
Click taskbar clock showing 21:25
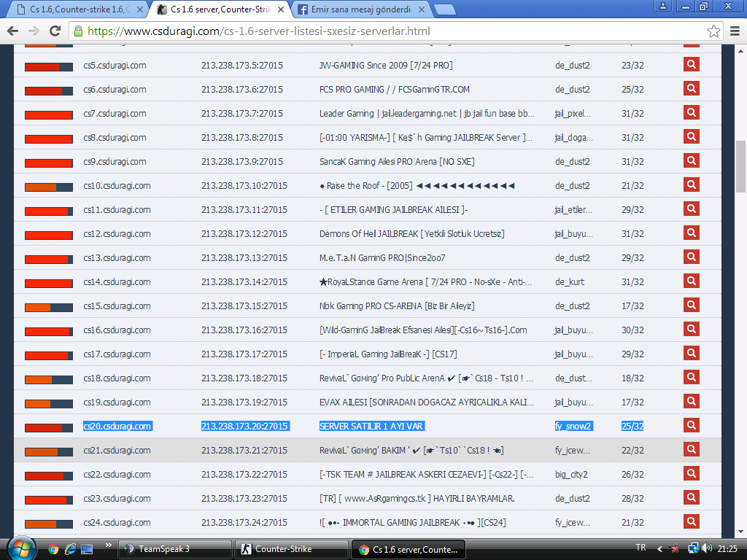[727, 548]
